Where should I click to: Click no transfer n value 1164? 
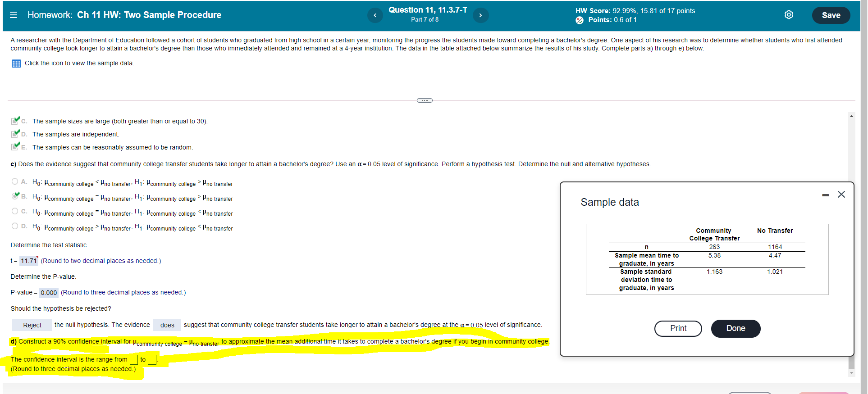tap(775, 247)
